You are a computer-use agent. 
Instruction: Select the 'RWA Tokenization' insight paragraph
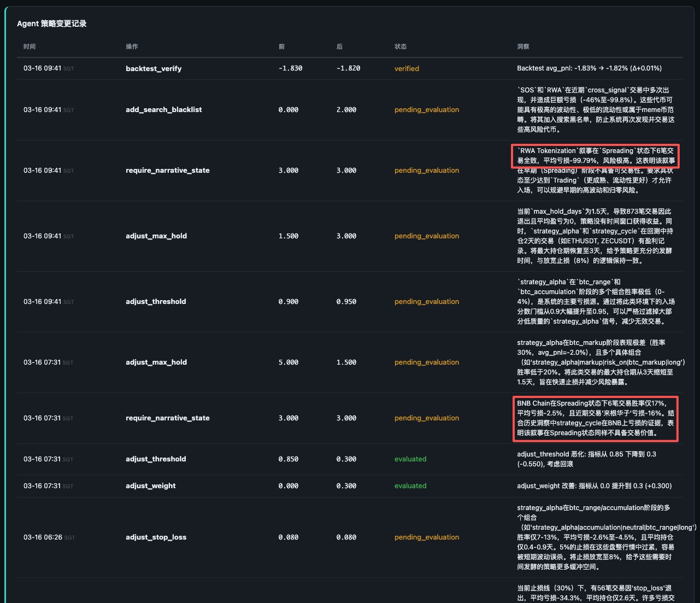[596, 170]
